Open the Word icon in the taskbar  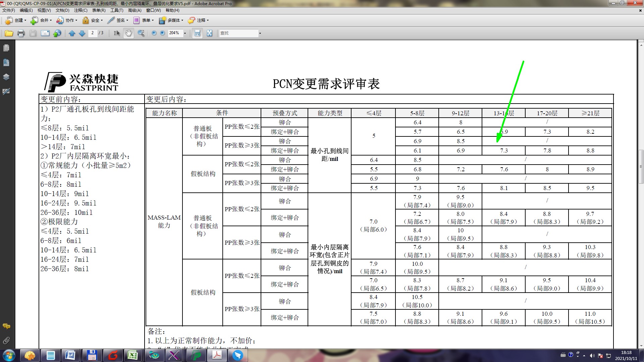point(70,355)
